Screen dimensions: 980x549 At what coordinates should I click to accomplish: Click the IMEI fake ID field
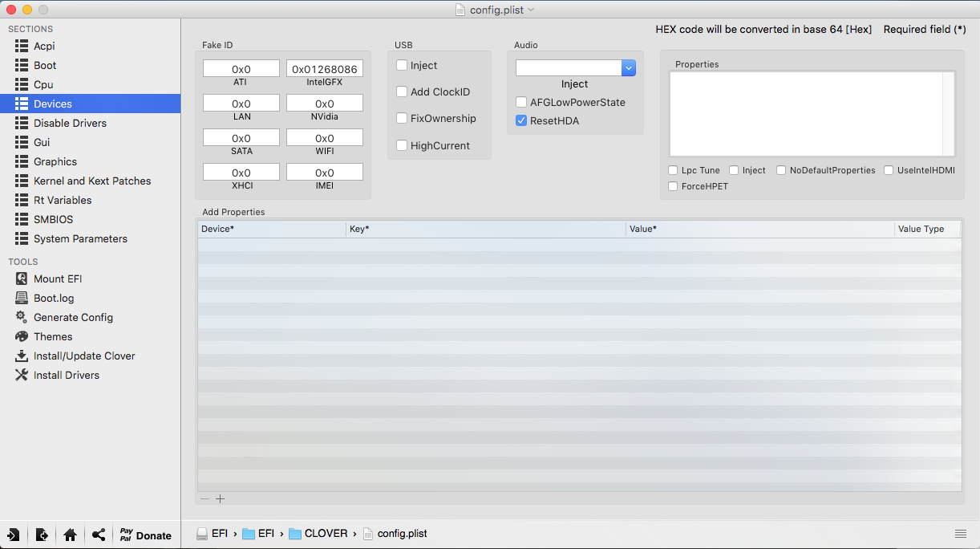click(325, 173)
